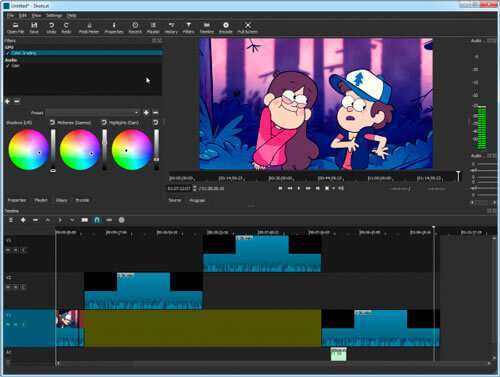Click Split at Playhead timeline icon
The image size is (500, 377).
click(85, 220)
